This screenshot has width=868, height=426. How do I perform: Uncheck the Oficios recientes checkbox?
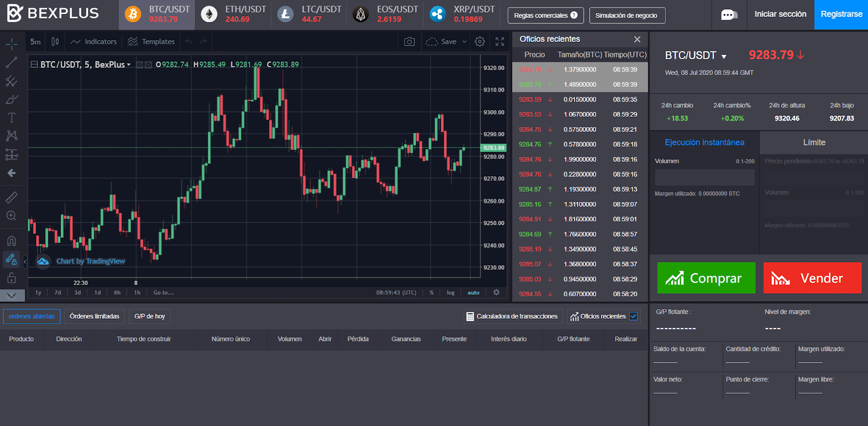633,316
